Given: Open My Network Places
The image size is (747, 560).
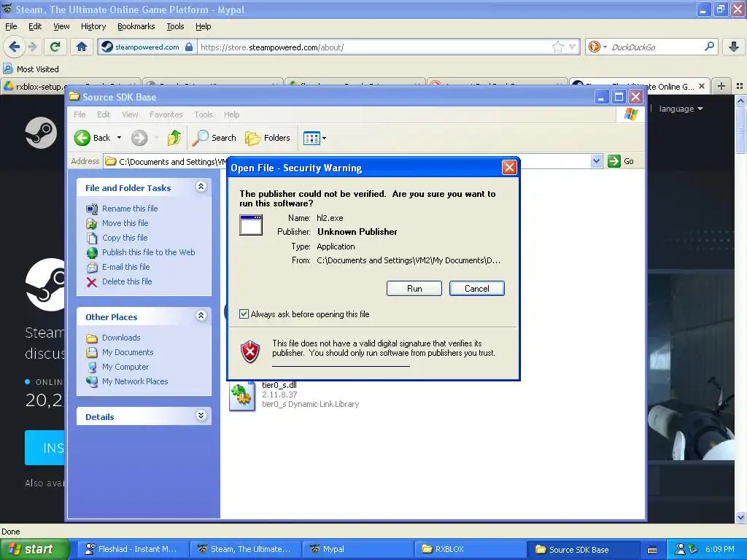Looking at the screenshot, I should click(127, 381).
